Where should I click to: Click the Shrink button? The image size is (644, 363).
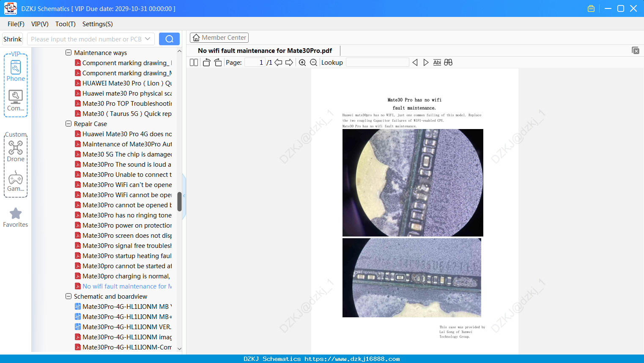pyautogui.click(x=13, y=39)
